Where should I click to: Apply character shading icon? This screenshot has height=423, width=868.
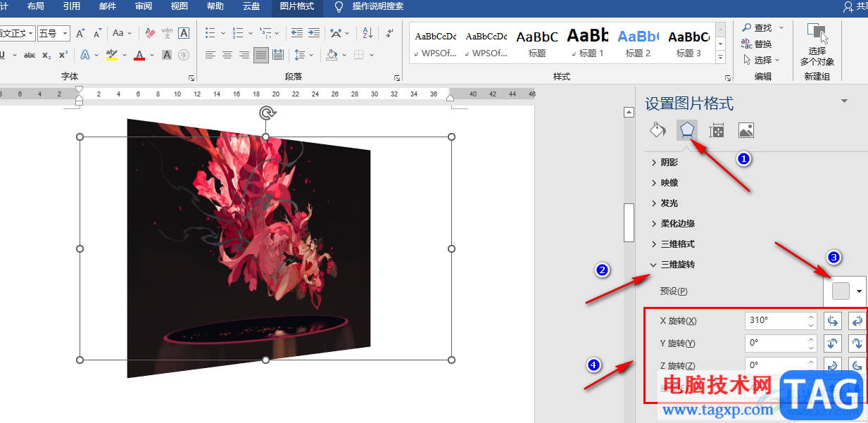pyautogui.click(x=167, y=55)
